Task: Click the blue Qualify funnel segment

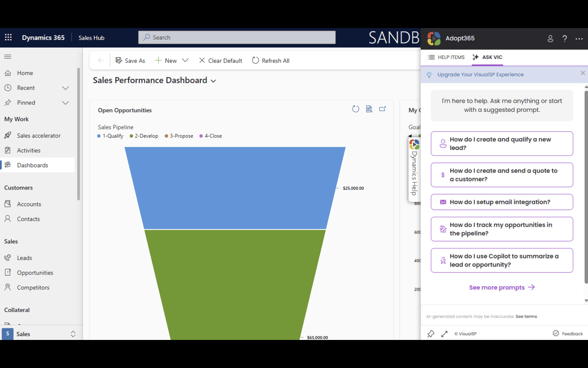Action: click(x=235, y=188)
